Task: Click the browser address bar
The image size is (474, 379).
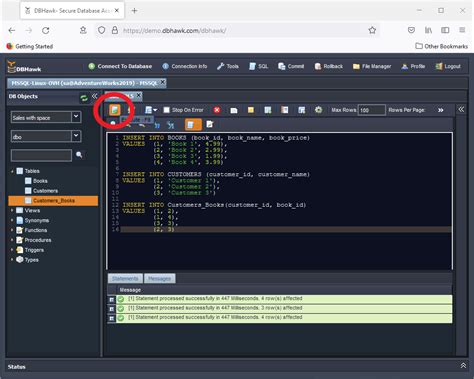Action: click(237, 30)
